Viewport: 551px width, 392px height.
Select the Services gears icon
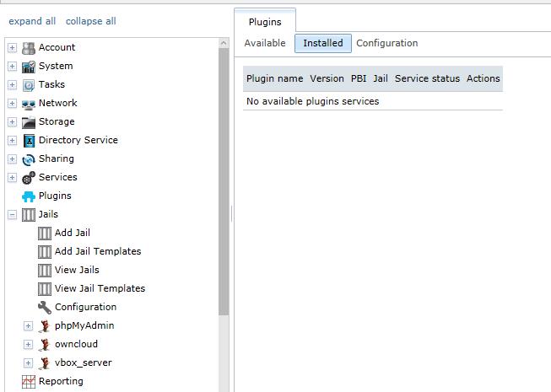click(29, 178)
